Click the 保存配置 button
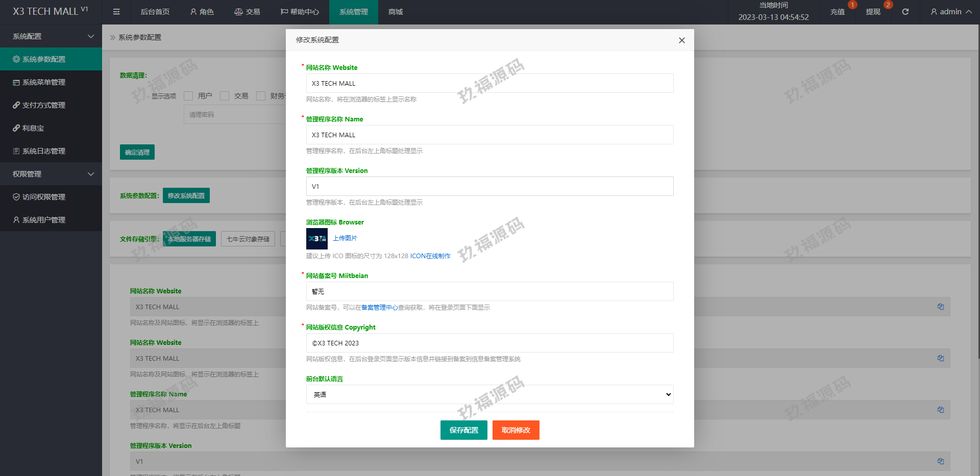This screenshot has height=476, width=980. 463,430
